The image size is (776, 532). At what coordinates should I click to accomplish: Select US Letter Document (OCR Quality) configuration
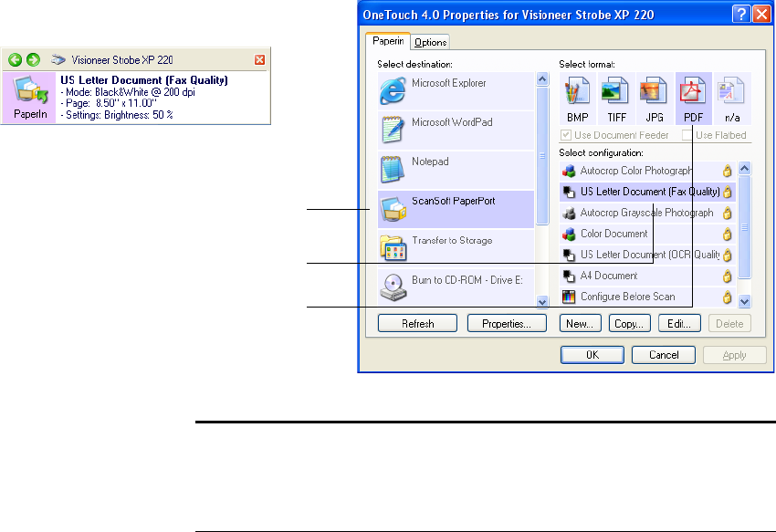tap(647, 255)
